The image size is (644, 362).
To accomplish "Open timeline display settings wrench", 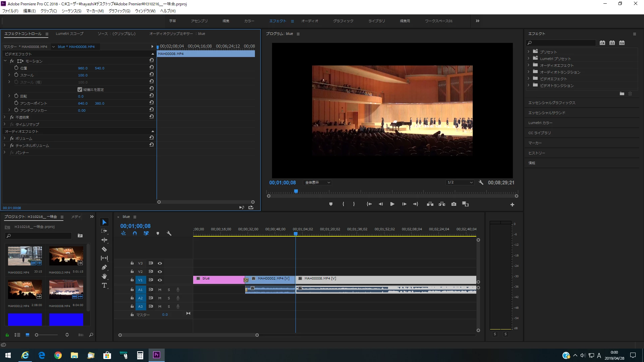I will point(169,233).
